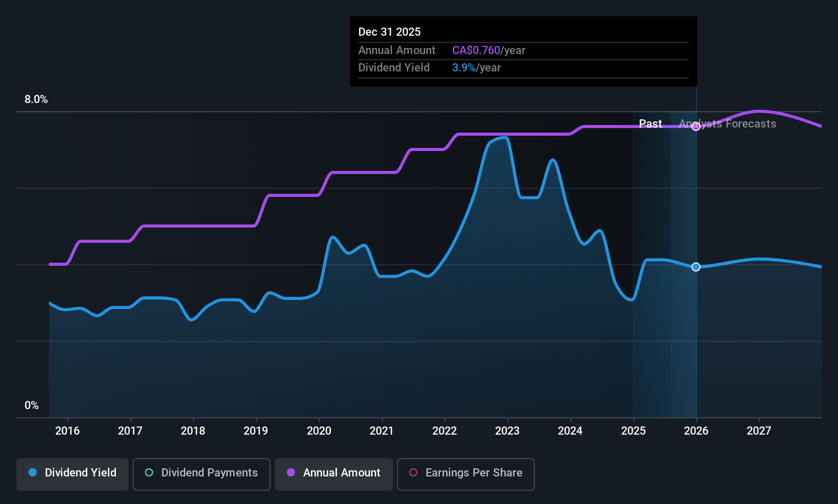Image resolution: width=838 pixels, height=504 pixels.
Task: Click the 2026 x-axis label
Action: click(x=696, y=431)
